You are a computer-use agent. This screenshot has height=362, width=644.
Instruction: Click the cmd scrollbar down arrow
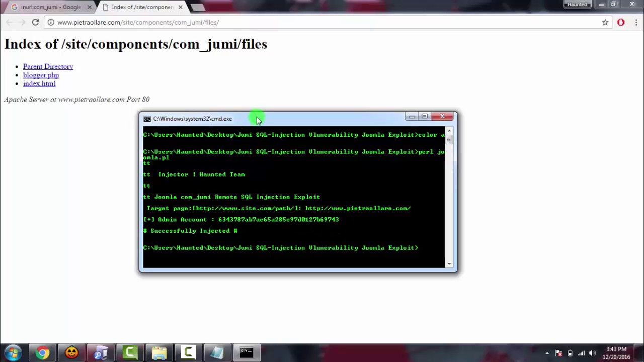pyautogui.click(x=449, y=263)
